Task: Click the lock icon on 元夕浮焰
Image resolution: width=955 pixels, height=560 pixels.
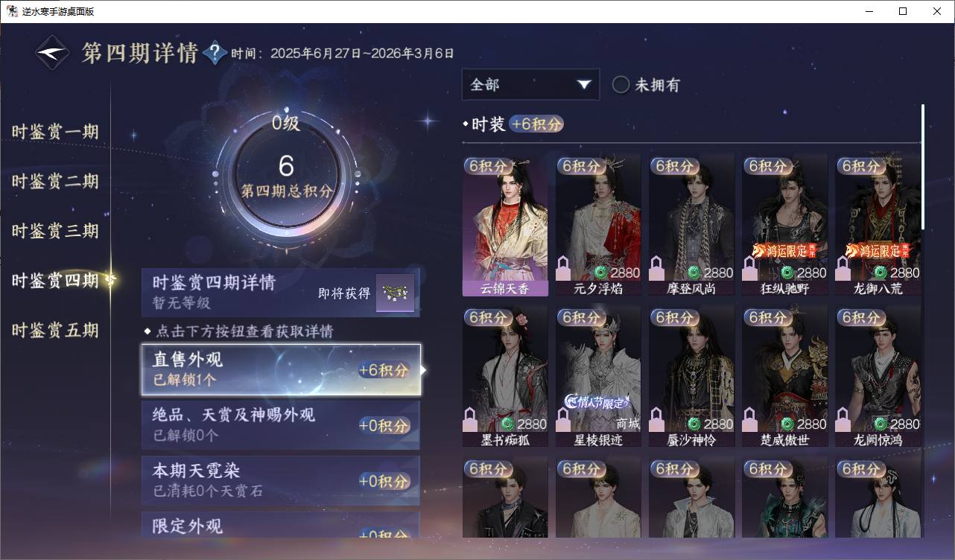Action: pyautogui.click(x=563, y=269)
